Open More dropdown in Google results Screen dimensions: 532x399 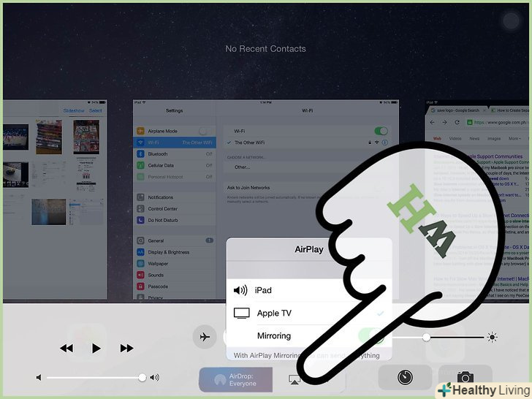click(x=514, y=139)
